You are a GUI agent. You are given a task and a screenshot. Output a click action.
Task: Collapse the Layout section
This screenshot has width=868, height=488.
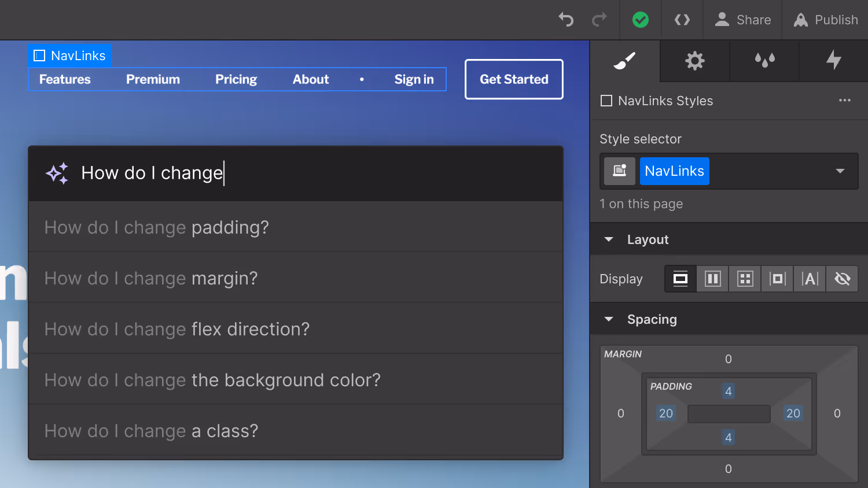(609, 239)
